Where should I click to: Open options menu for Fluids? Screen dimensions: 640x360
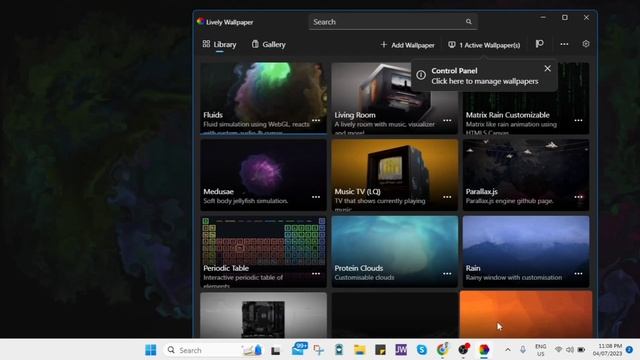click(x=316, y=120)
